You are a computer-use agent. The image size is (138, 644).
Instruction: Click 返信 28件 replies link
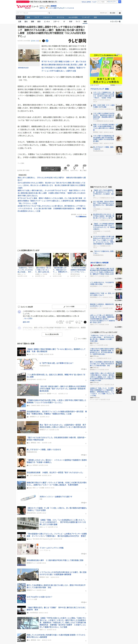[x=26, y=322]
